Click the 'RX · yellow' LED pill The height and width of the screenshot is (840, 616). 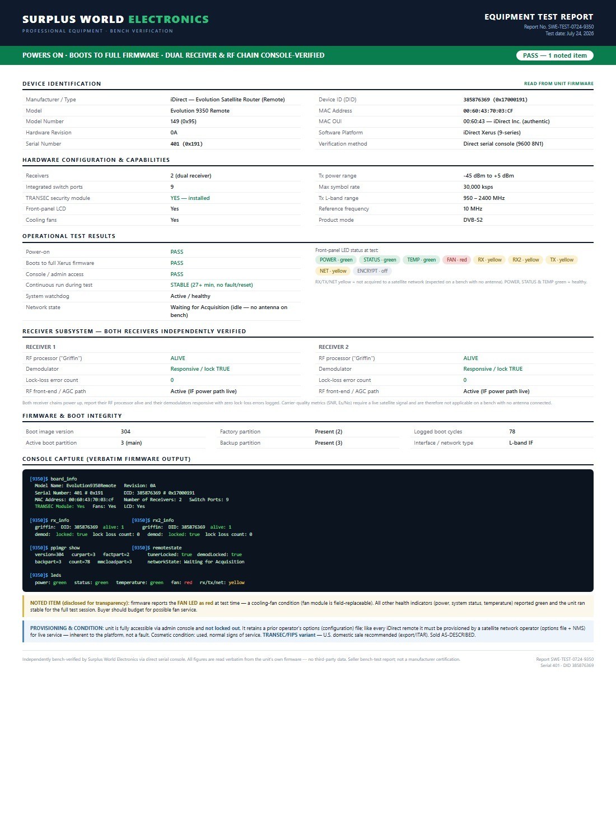pos(489,260)
